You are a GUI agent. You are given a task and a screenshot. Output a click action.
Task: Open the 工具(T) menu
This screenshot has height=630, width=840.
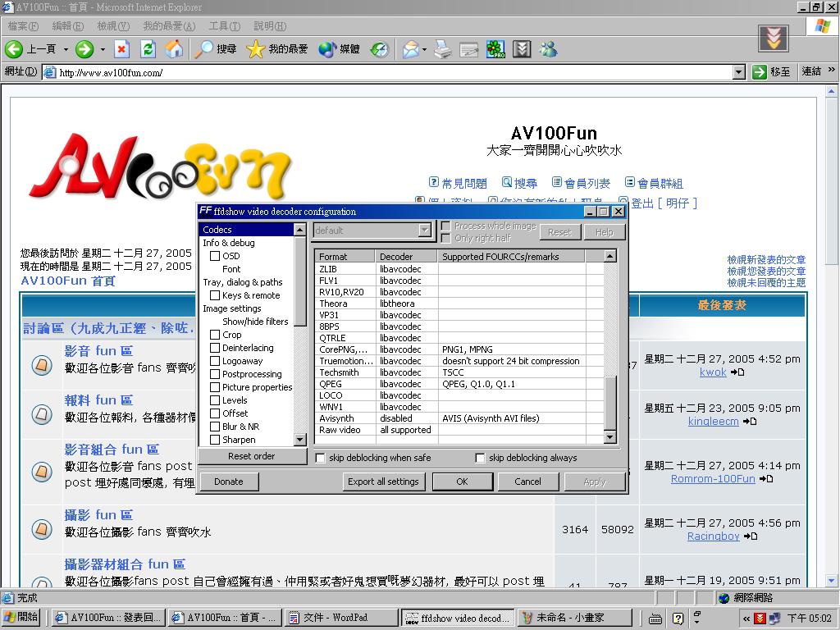click(224, 26)
